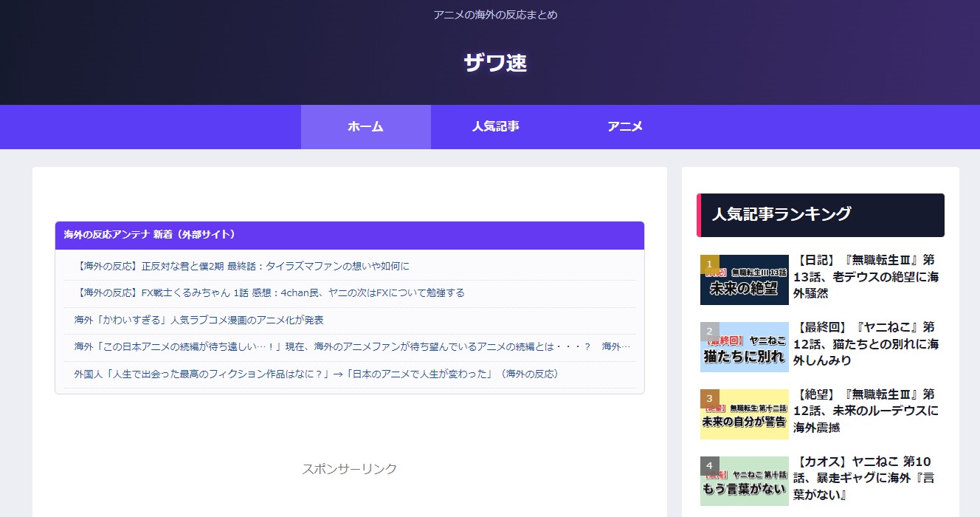Viewport: 980px width, 517px height.
Task: Click 猫たちに別れ rank 2 thumbnail
Action: (x=744, y=347)
